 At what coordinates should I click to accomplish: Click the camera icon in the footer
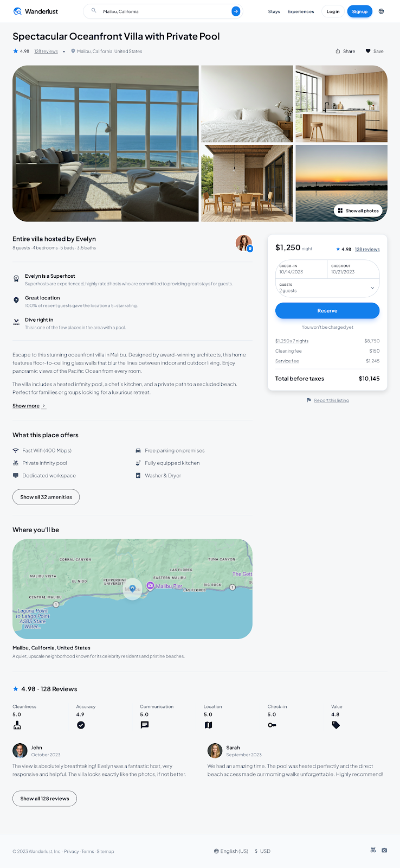point(384,850)
